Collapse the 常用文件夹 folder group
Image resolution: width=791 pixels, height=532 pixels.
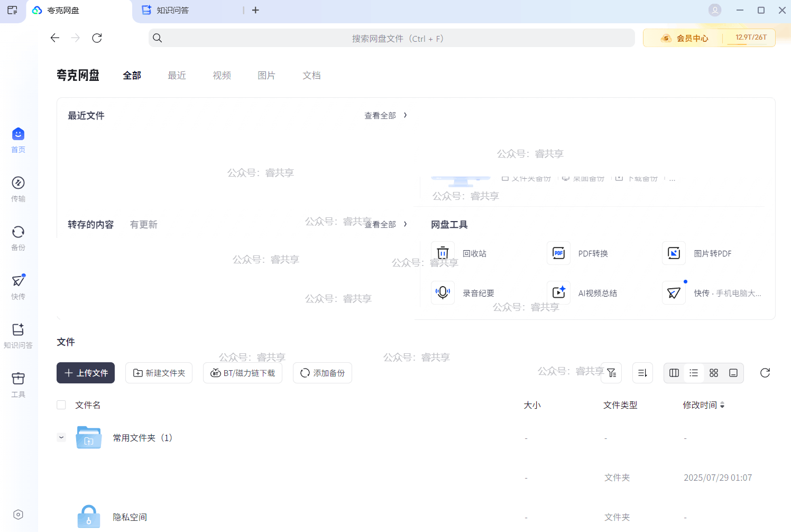(61, 437)
